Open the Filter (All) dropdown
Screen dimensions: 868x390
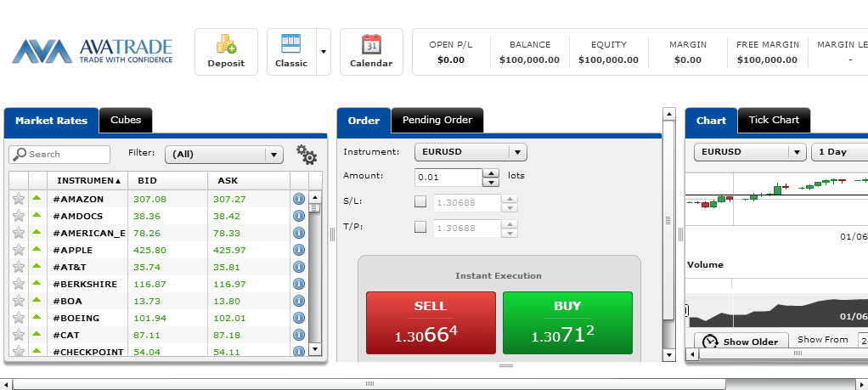224,155
